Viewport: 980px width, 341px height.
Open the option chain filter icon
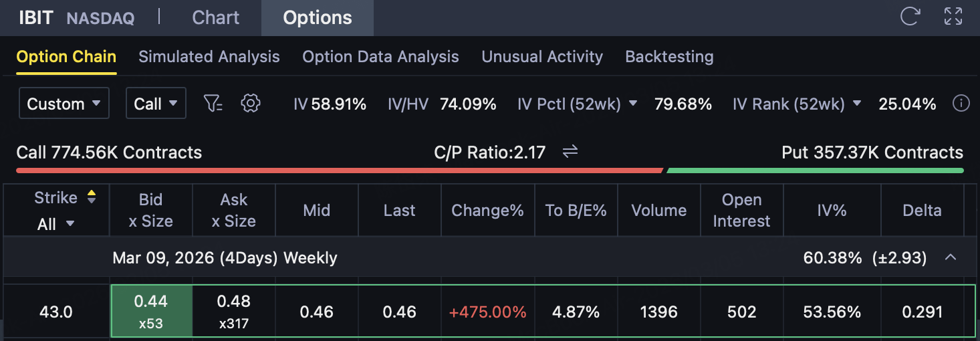click(213, 104)
